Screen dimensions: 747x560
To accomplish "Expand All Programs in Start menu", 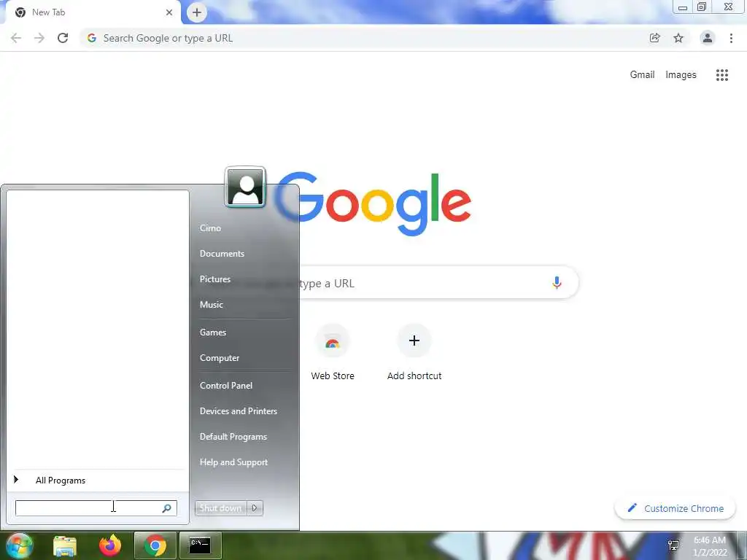I will click(98, 481).
